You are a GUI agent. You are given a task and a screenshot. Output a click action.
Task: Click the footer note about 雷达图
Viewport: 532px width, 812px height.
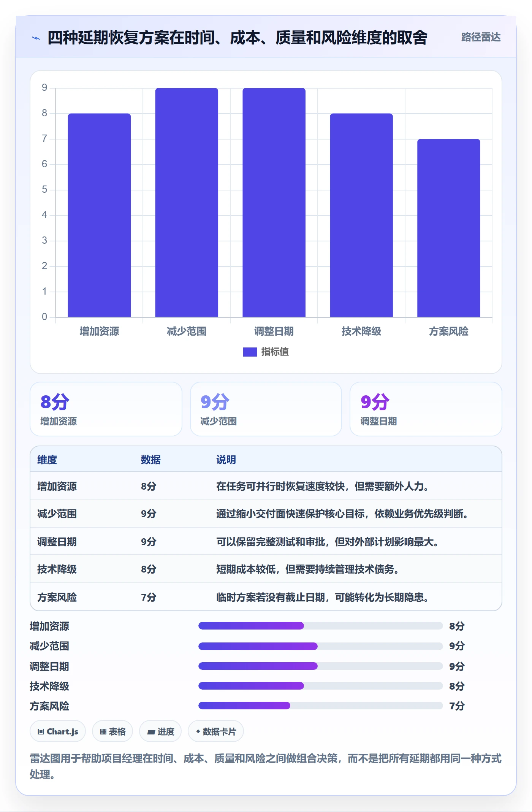coord(266,766)
